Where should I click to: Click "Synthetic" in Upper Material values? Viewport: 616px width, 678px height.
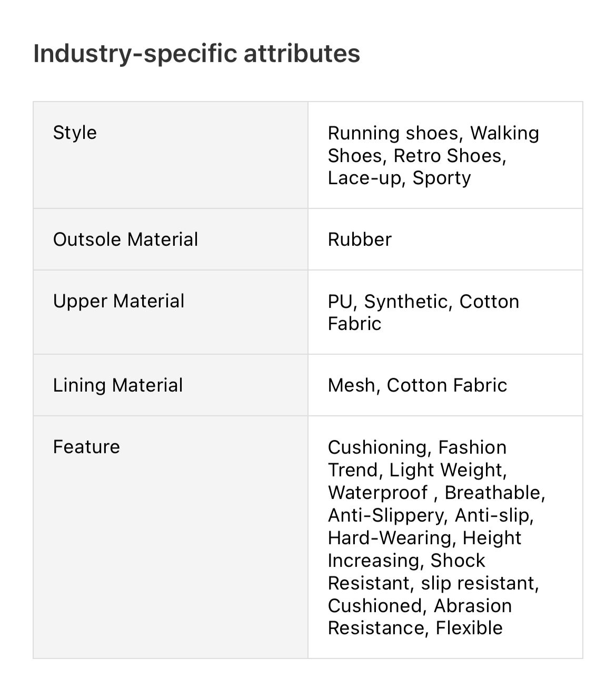coord(408,302)
